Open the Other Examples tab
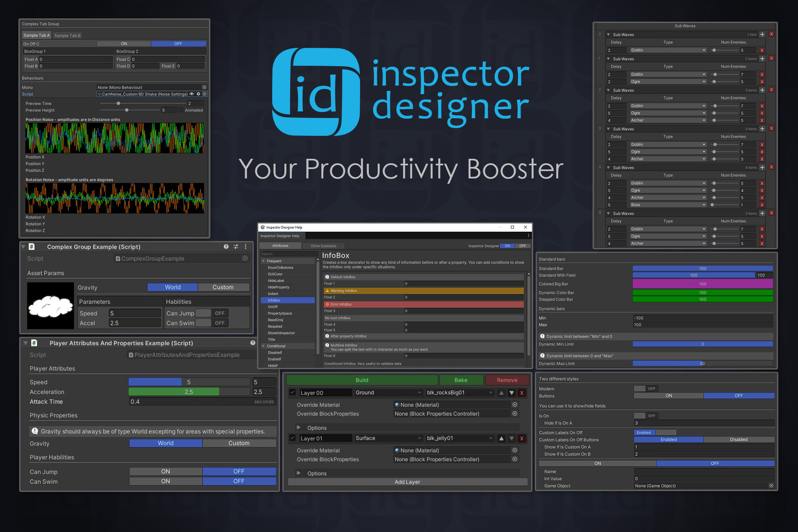798x532 pixels. coord(323,246)
